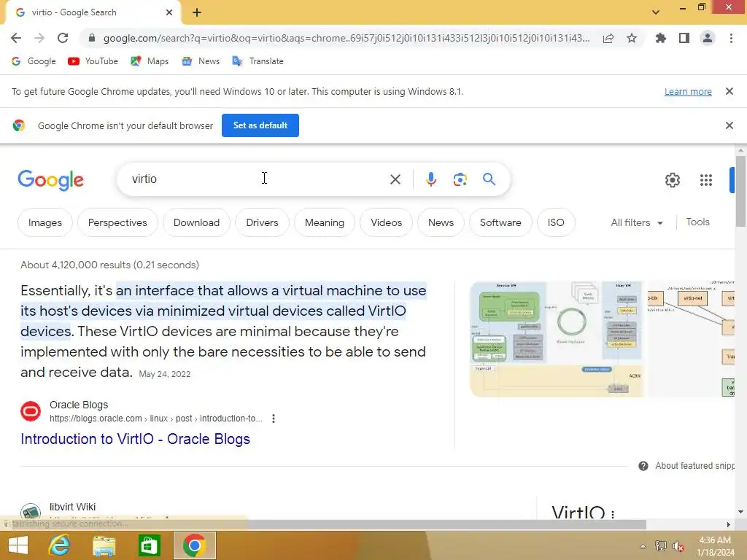Bookmark this page with the star icon
Screen dimensions: 747x560
(x=632, y=38)
